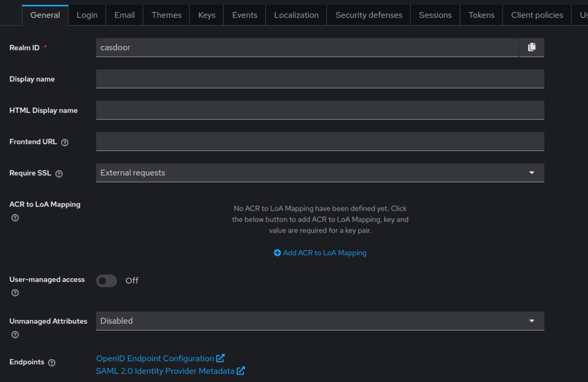
Task: Go to the Themes tab
Action: tap(166, 15)
